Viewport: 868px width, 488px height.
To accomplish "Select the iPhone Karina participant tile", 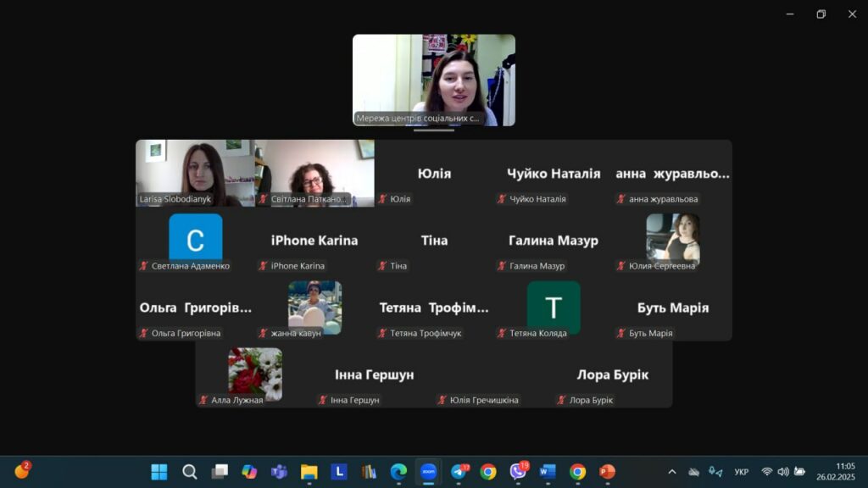I will point(314,241).
